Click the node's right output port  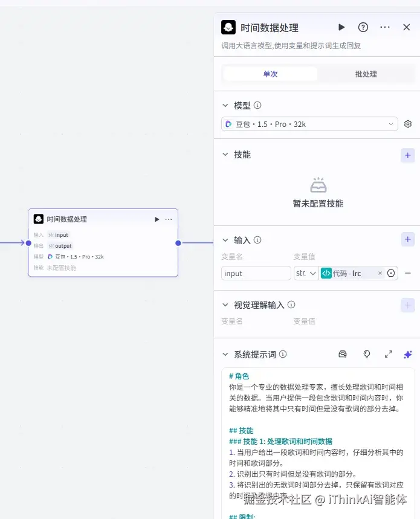[x=178, y=243]
